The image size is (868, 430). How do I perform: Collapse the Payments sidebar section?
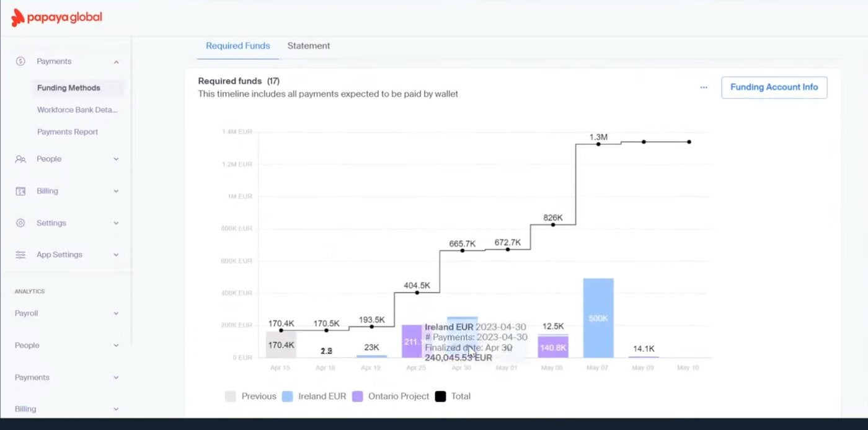tap(116, 62)
